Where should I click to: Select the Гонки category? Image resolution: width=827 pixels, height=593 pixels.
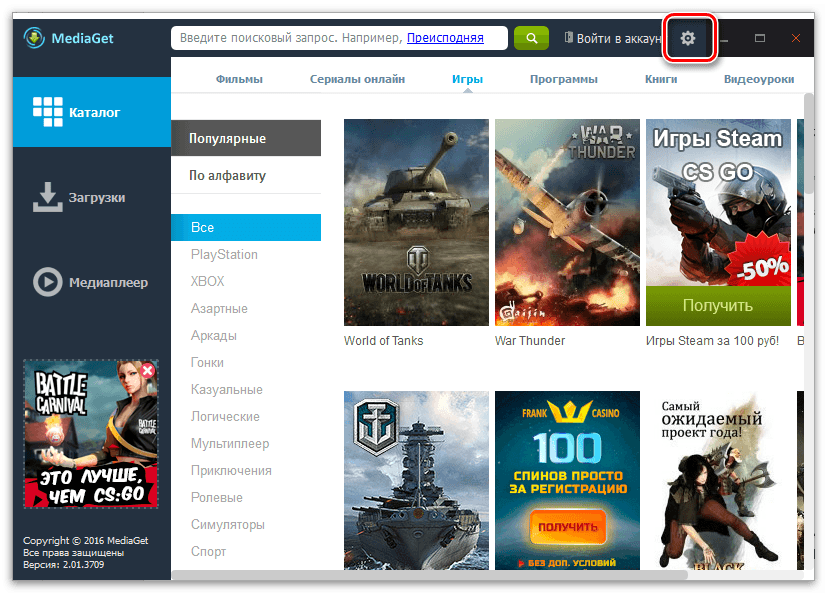[x=207, y=362]
